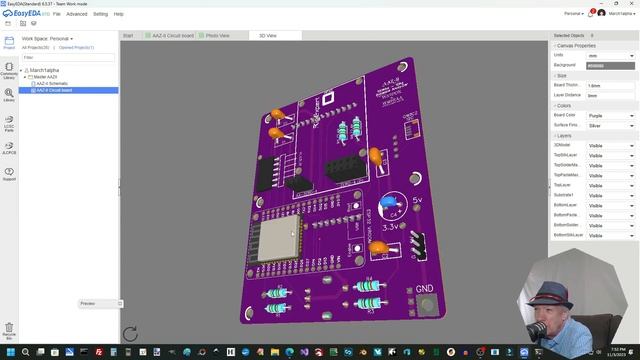Click the Background color swatch field

(x=610, y=66)
